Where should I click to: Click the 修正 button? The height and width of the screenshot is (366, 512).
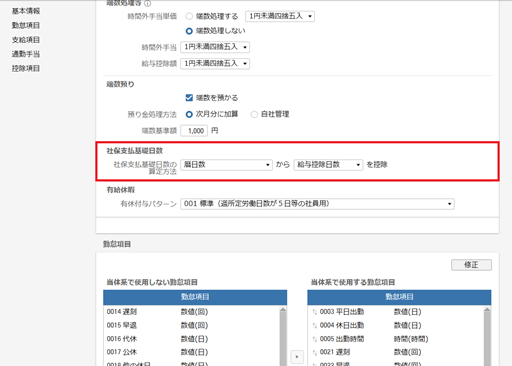pyautogui.click(x=471, y=265)
